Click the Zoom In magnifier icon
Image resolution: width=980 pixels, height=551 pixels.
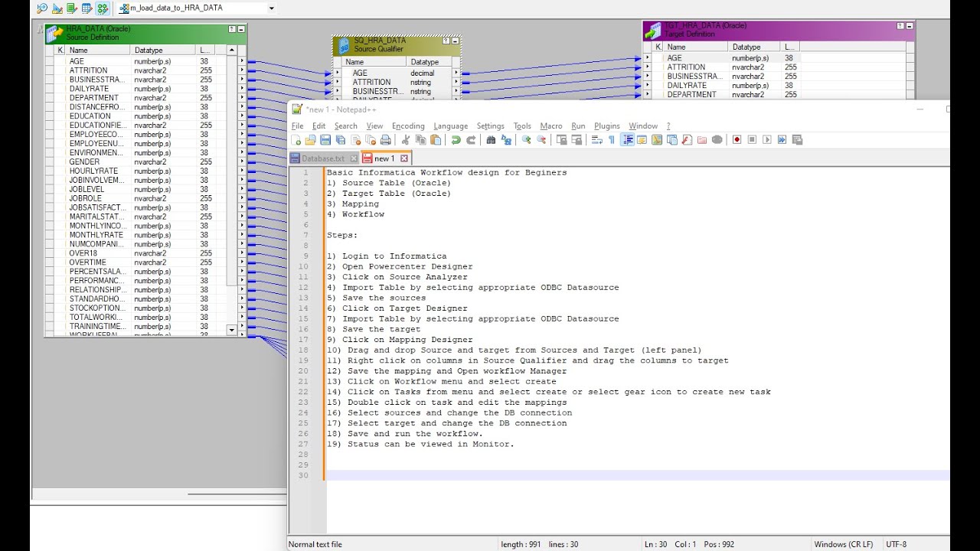[526, 140]
